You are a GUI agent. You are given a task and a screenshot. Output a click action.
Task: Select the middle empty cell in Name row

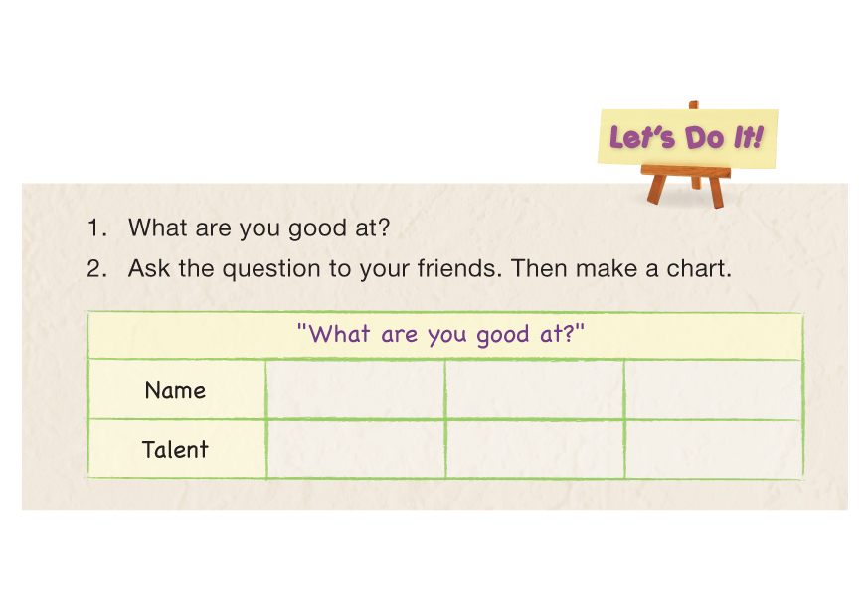tap(534, 389)
